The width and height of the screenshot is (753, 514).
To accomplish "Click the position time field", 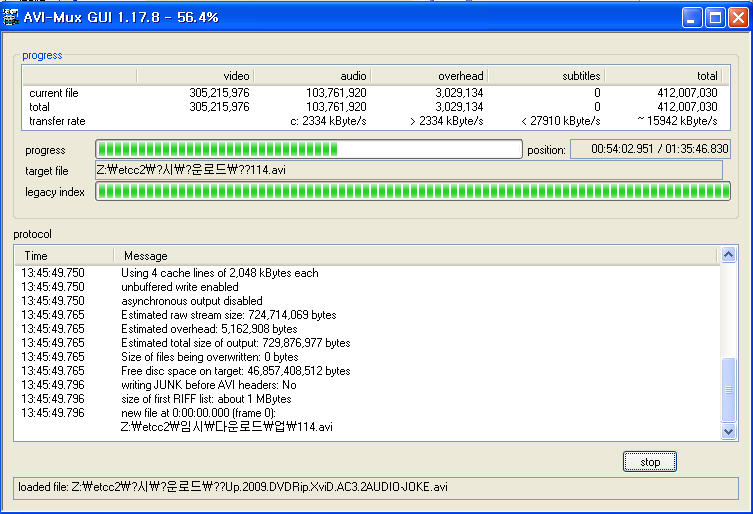I will pos(650,149).
